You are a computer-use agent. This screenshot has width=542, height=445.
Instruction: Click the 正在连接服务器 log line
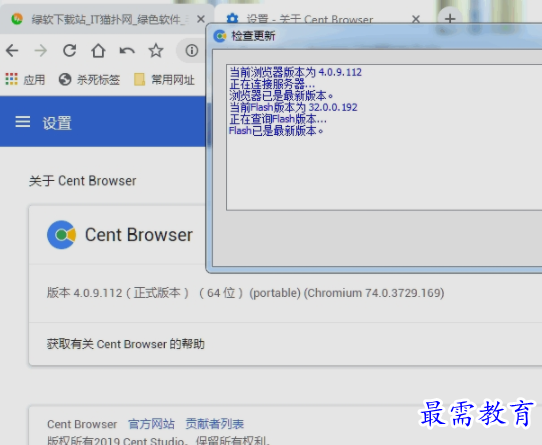[272, 84]
